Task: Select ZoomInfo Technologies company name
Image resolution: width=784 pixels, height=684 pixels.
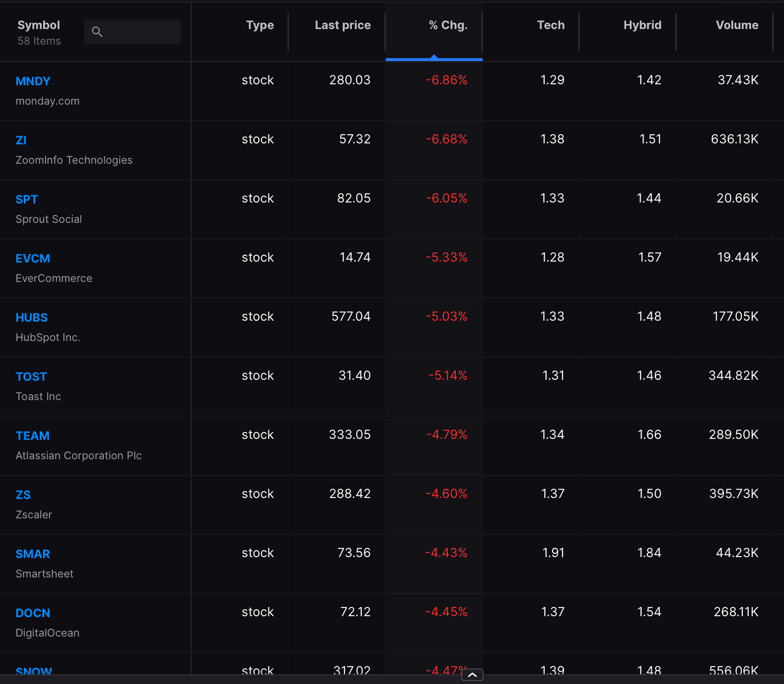Action: (74, 160)
